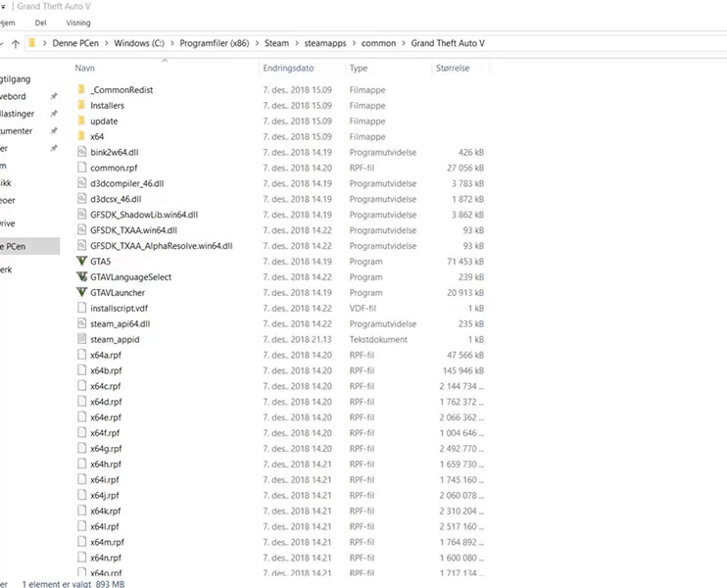Click the installscript.vdf file icon
This screenshot has height=588, width=727.
point(81,308)
